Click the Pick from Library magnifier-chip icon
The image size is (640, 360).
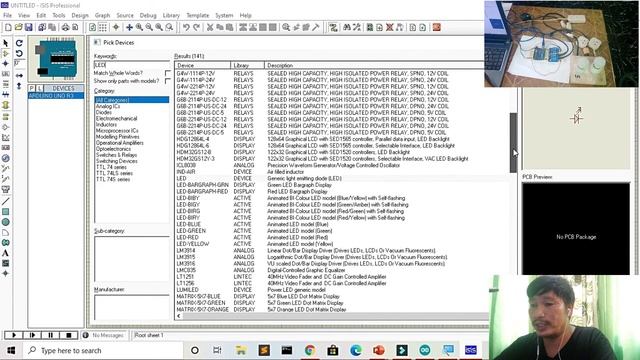point(286,27)
